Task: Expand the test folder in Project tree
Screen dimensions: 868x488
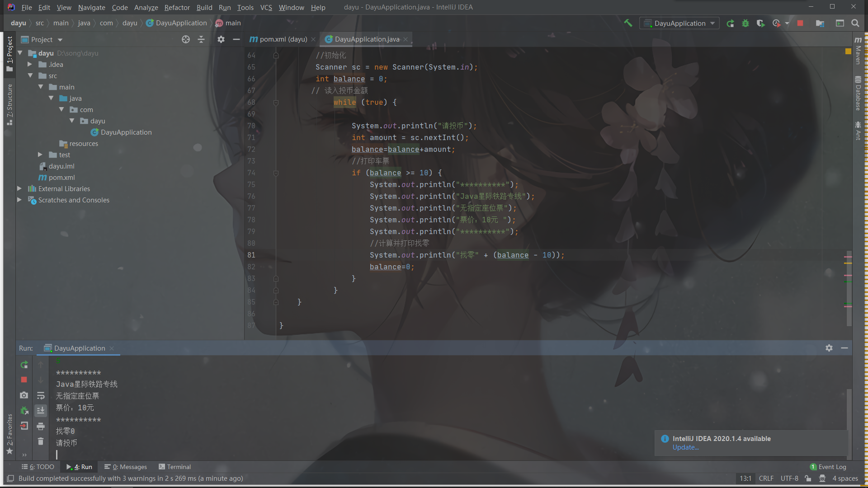Action: [40, 155]
